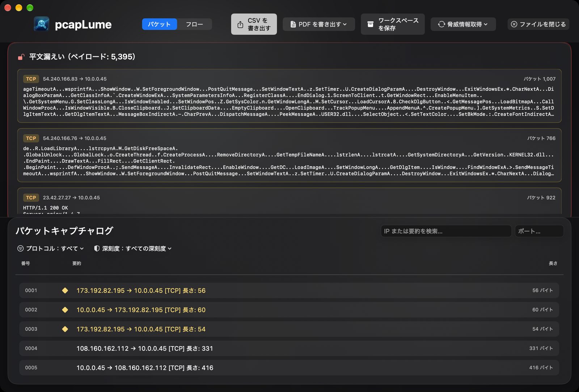This screenshot has height=392, width=579.
Task: Expand the 深刻度 severity filter
Action: tap(133, 248)
